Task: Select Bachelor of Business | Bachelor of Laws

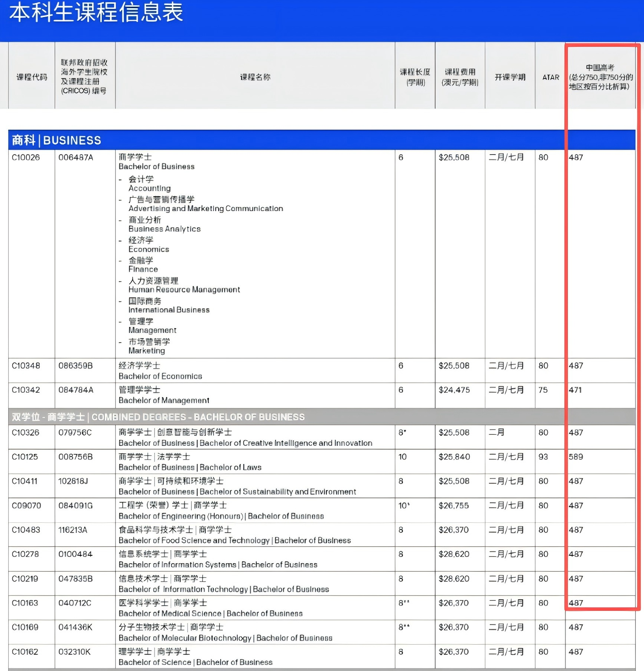Action: tap(190, 467)
